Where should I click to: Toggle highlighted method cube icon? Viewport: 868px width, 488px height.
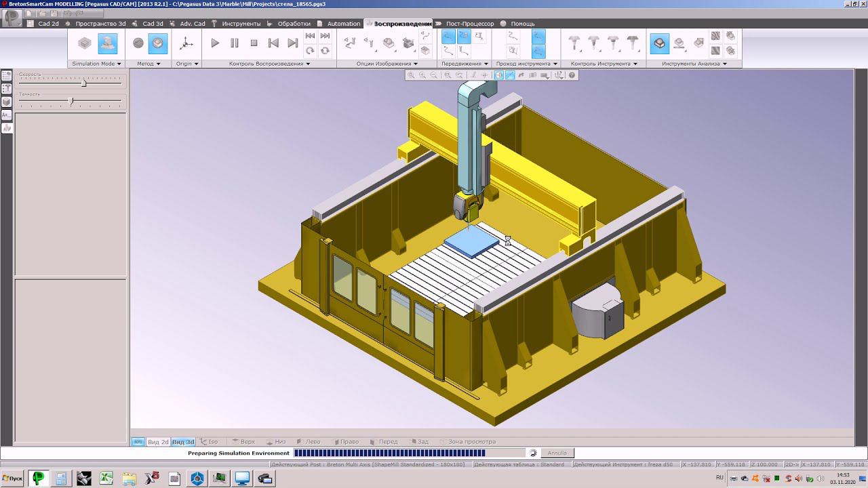(157, 43)
